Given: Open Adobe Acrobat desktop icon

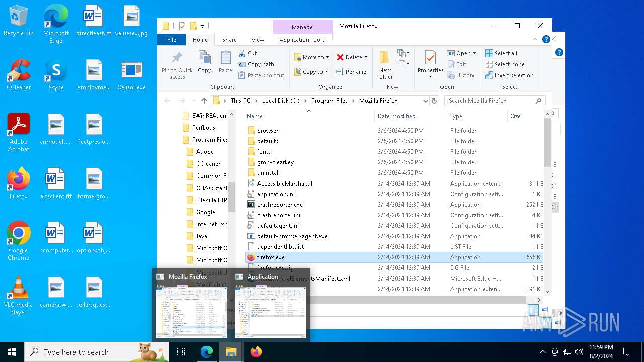Looking at the screenshot, I should 19,133.
